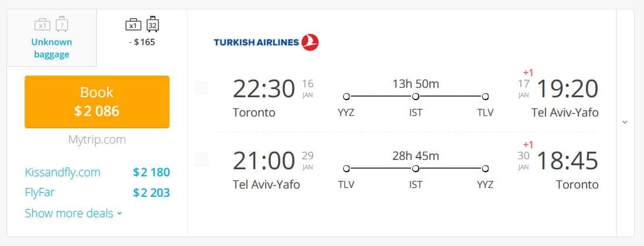This screenshot has width=644, height=246.
Task: Click the greyed unknown suitcase icon
Action: tap(62, 24)
